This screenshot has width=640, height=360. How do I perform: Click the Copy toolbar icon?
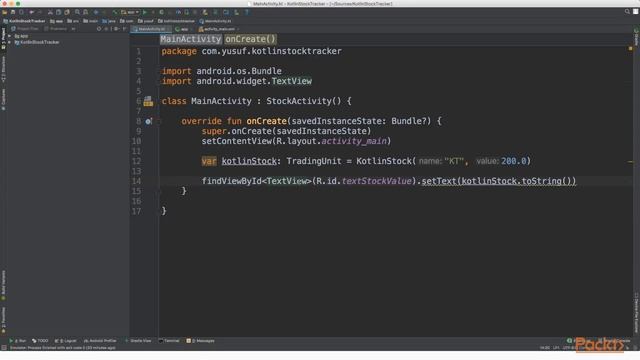[58, 12]
